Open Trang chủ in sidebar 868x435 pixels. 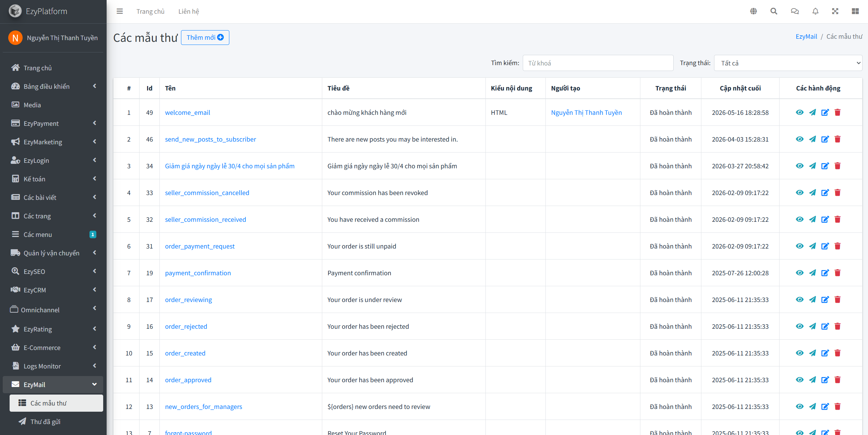click(53, 68)
